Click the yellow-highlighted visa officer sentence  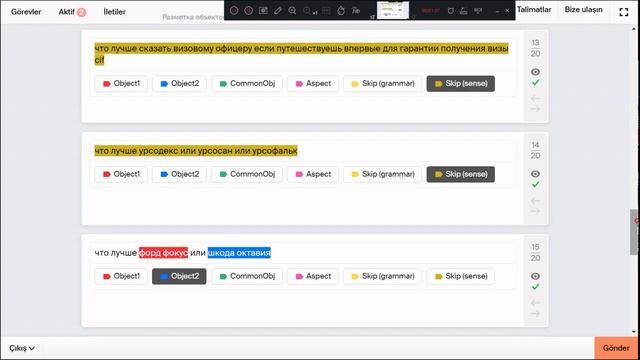click(301, 54)
